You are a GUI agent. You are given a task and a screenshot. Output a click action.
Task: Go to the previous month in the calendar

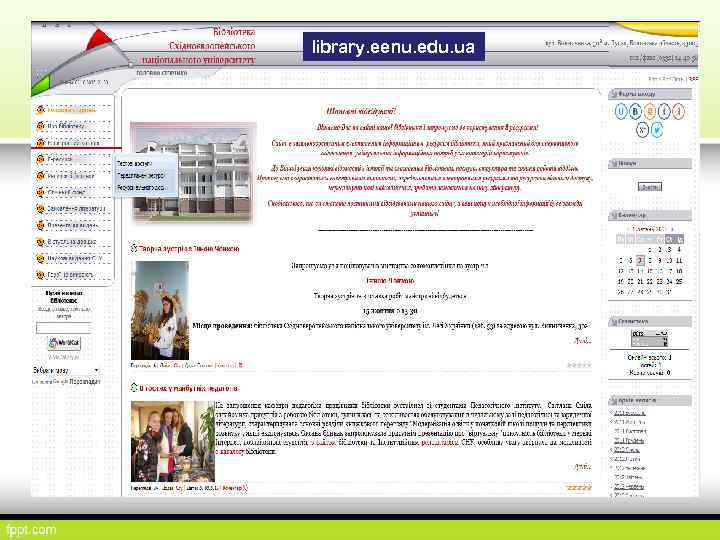click(628, 229)
